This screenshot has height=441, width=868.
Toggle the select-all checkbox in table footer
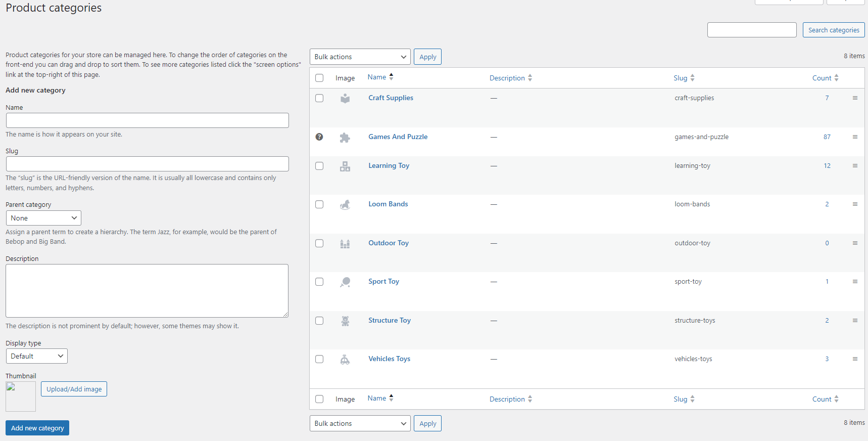(x=319, y=399)
